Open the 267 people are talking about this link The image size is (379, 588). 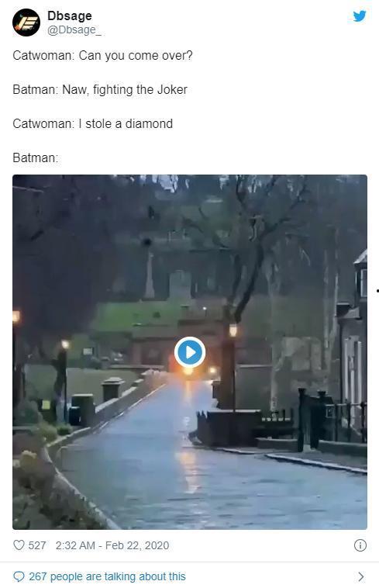tap(107, 576)
